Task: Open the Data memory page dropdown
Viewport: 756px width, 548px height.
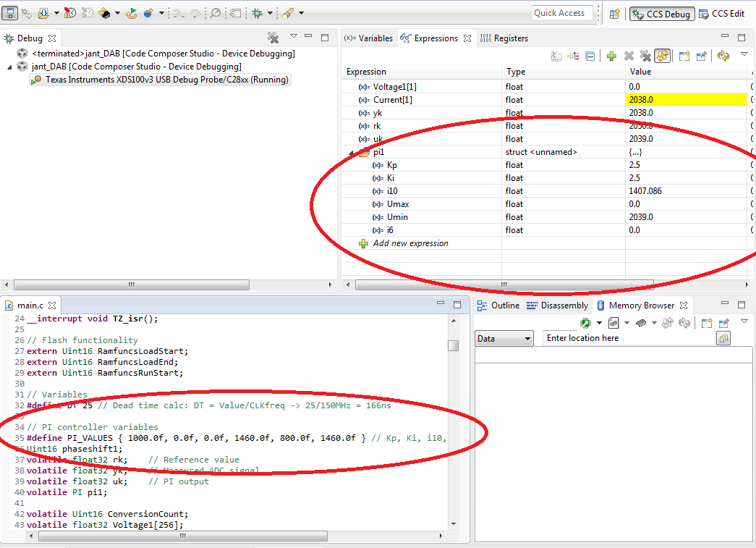Action: tap(504, 339)
